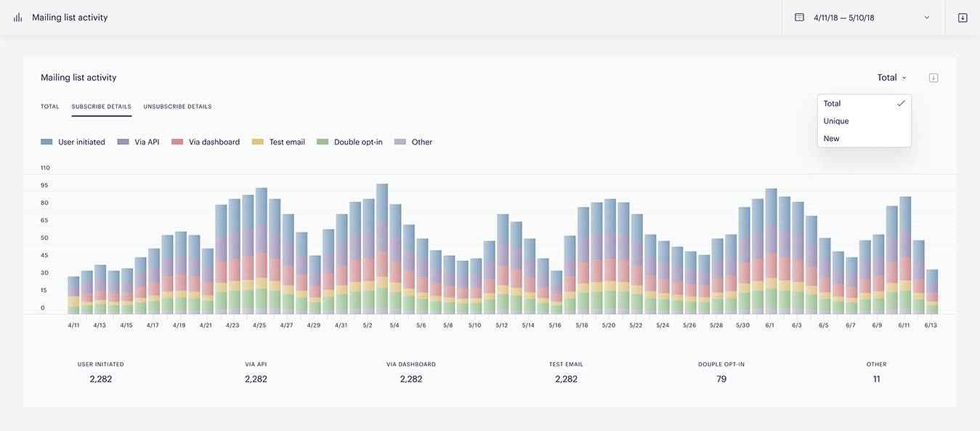Switch to Unsubscribe Details tab
Image resolution: width=980 pixels, height=431 pixels.
click(177, 107)
